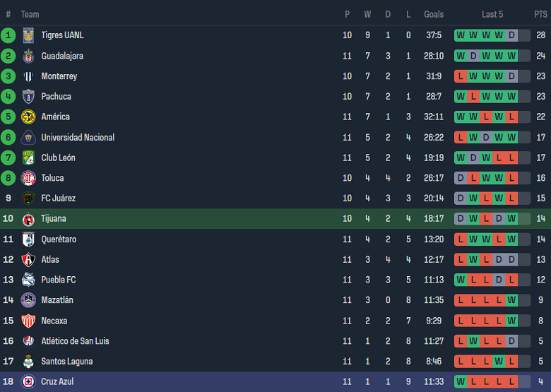Click Atlético de San Luis team name
Image resolution: width=551 pixels, height=392 pixels.
76,341
